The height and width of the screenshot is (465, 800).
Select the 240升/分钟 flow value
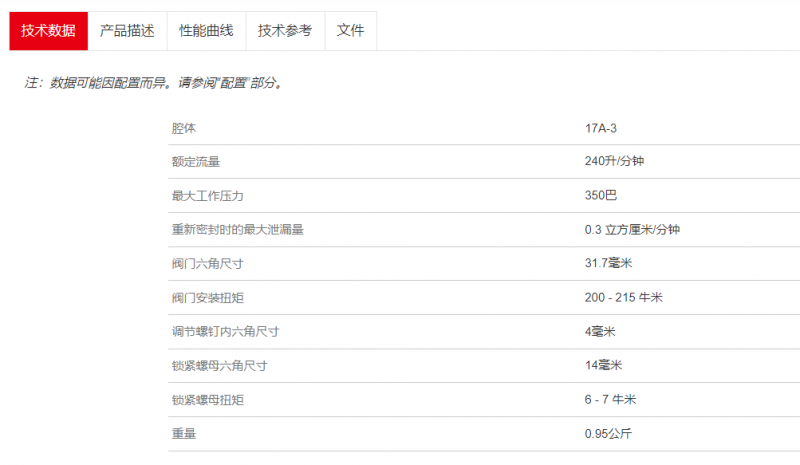[614, 162]
